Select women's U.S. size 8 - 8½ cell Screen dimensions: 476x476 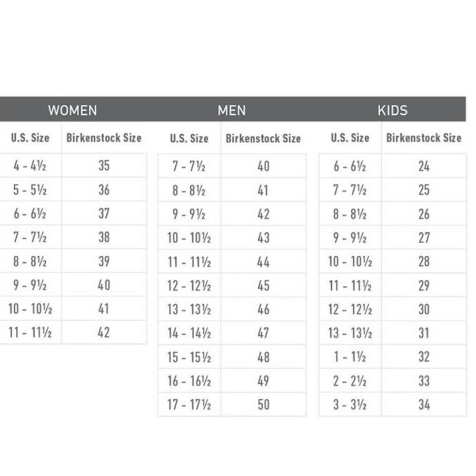tap(30, 261)
